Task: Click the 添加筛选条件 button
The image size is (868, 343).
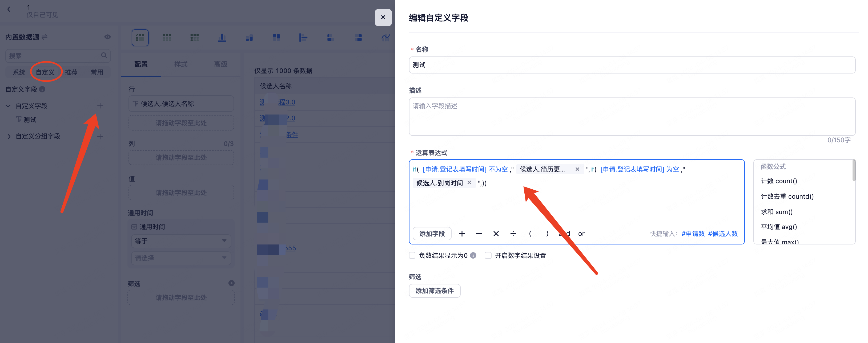Action: click(435, 291)
